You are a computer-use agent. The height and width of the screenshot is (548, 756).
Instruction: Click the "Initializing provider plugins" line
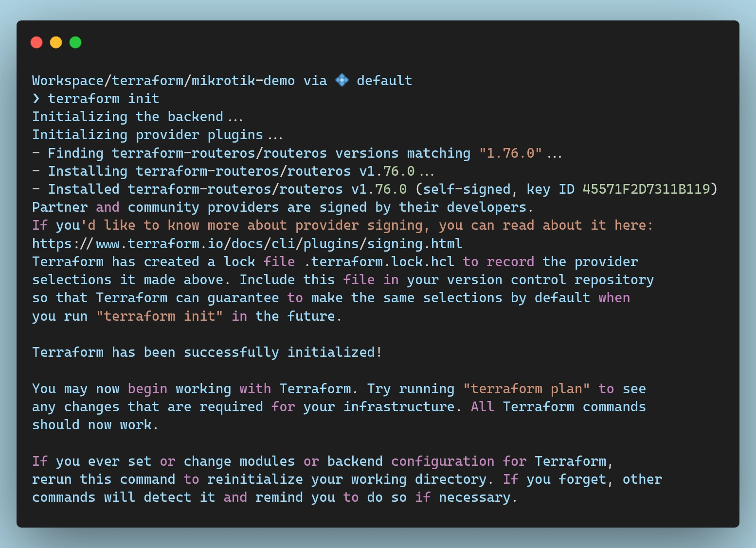click(157, 135)
